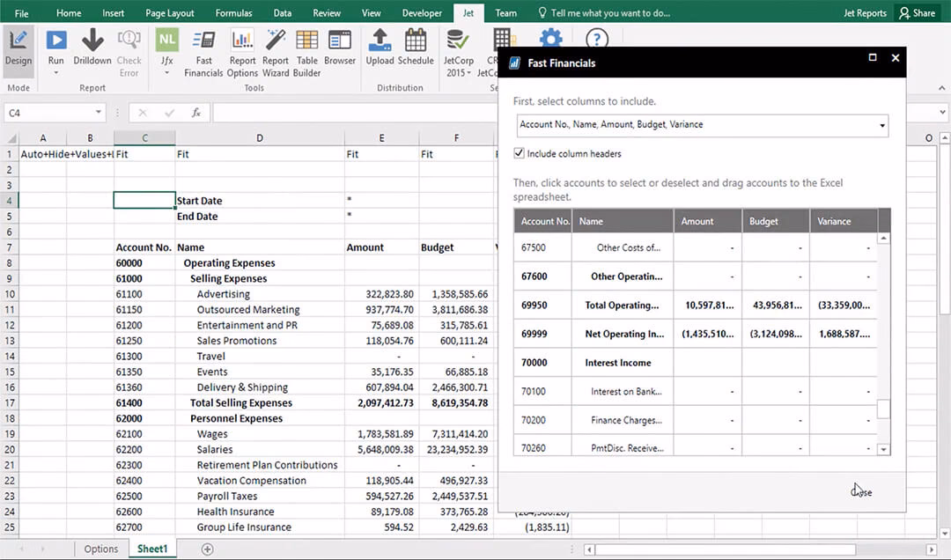The width and height of the screenshot is (951, 560).
Task: Click the select-all corner of the worksheet
Action: pos(11,138)
